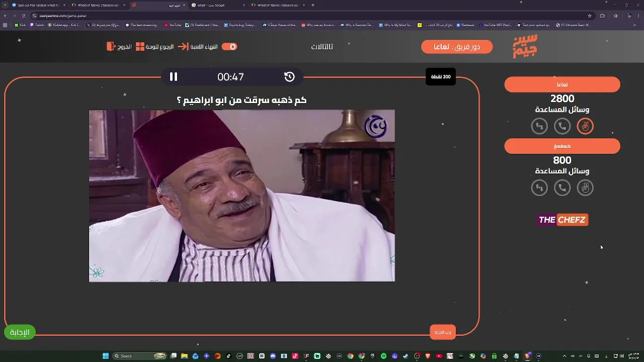The width and height of the screenshot is (644, 362).
Task: Open the Twitch bookmark
Action: [37, 25]
